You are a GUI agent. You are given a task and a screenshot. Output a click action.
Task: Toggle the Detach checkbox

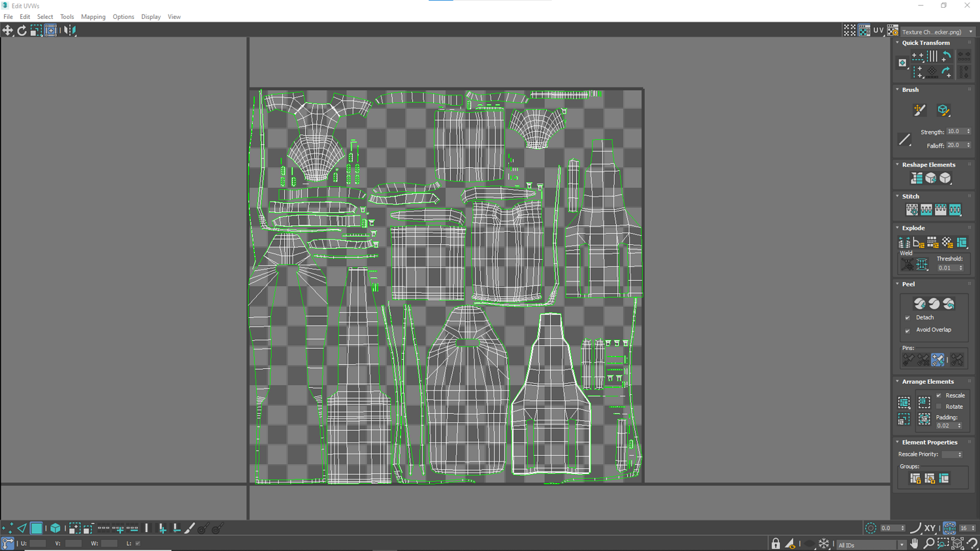tap(907, 318)
